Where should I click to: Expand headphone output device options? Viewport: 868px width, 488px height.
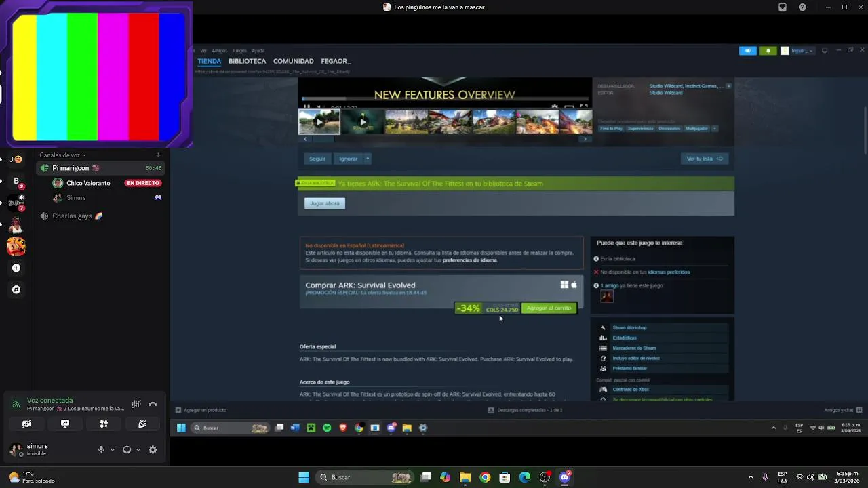(x=138, y=449)
